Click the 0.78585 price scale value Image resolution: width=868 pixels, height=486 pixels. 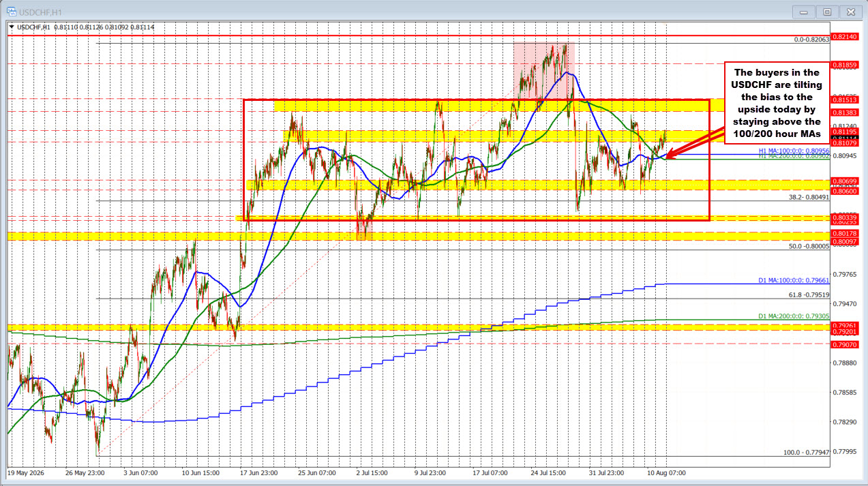click(843, 393)
